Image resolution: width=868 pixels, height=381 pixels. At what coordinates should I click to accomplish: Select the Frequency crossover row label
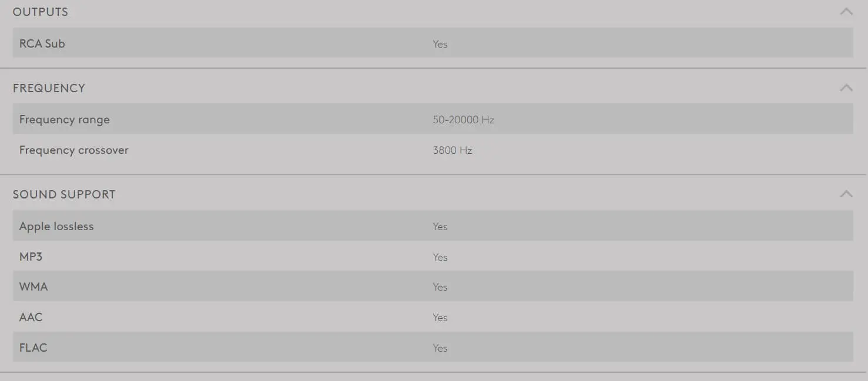[74, 150]
